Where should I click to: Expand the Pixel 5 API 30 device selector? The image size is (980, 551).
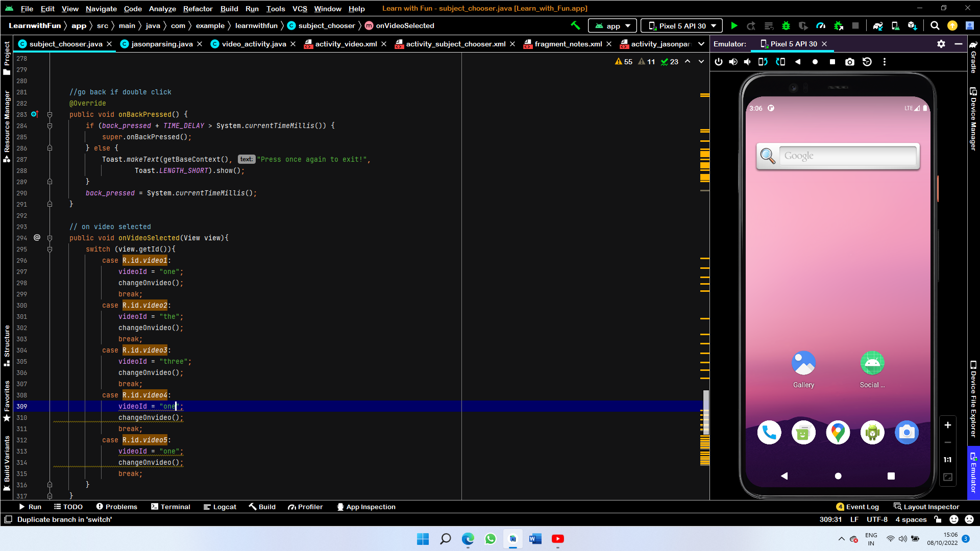point(682,26)
